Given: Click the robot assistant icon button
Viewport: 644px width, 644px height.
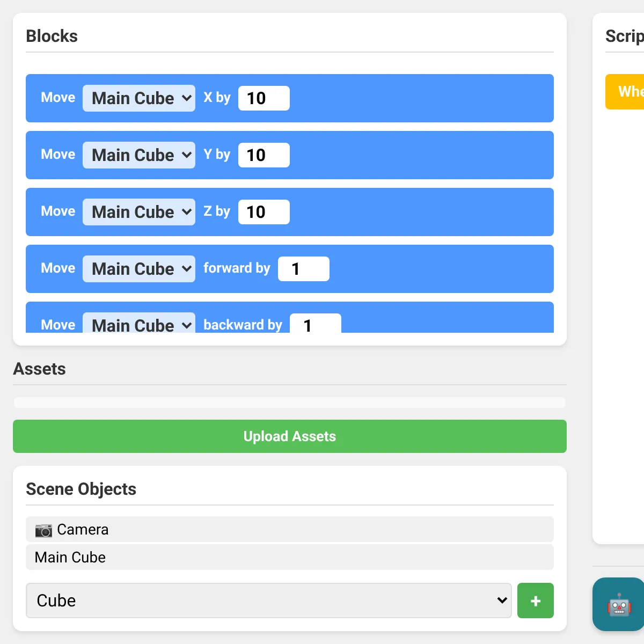Looking at the screenshot, I should point(619,604).
